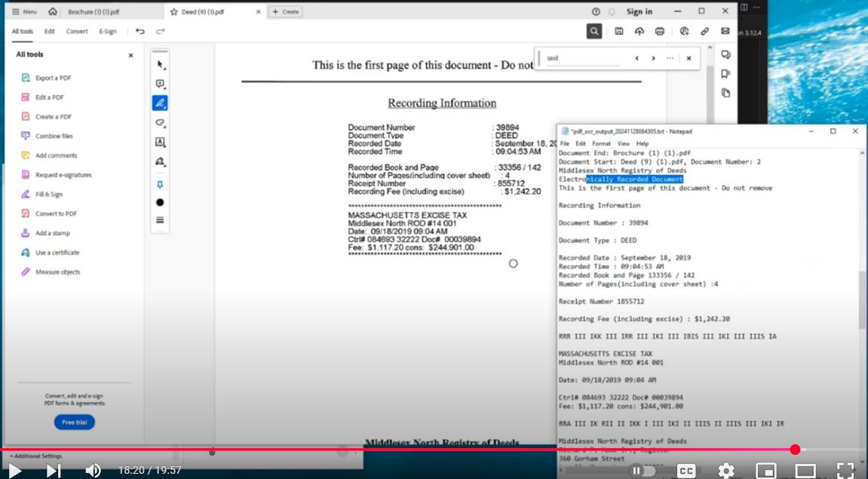Click the send by email icon

click(x=725, y=32)
